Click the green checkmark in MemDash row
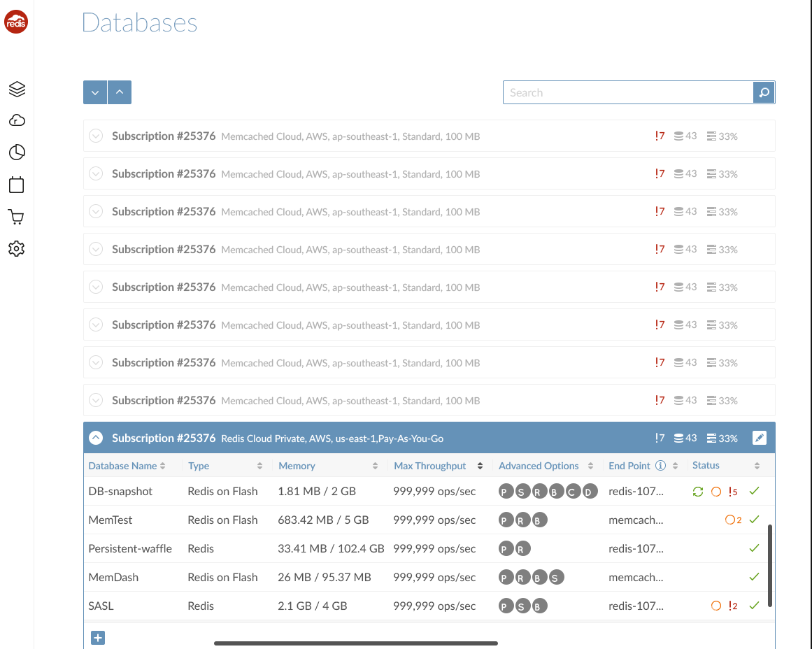Screen dimensions: 812x649 pyautogui.click(x=754, y=576)
